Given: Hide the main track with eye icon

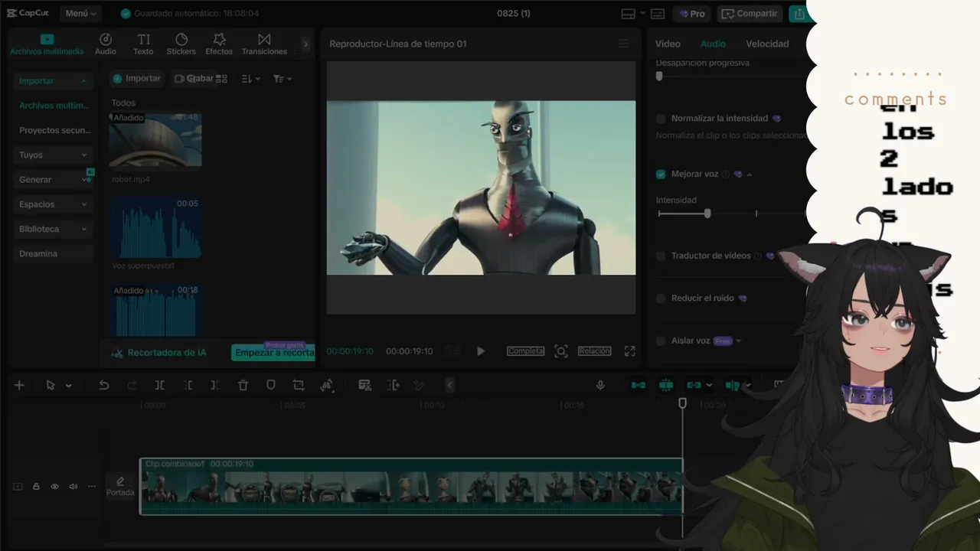Looking at the screenshot, I should pyautogui.click(x=54, y=487).
